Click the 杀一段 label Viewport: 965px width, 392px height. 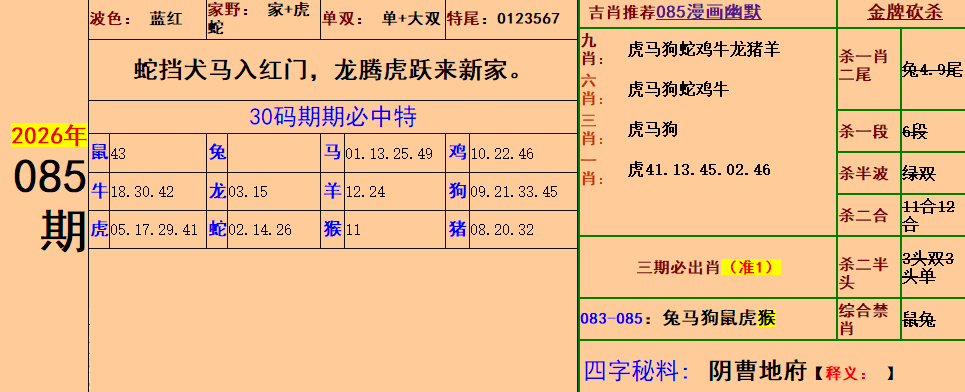point(863,132)
